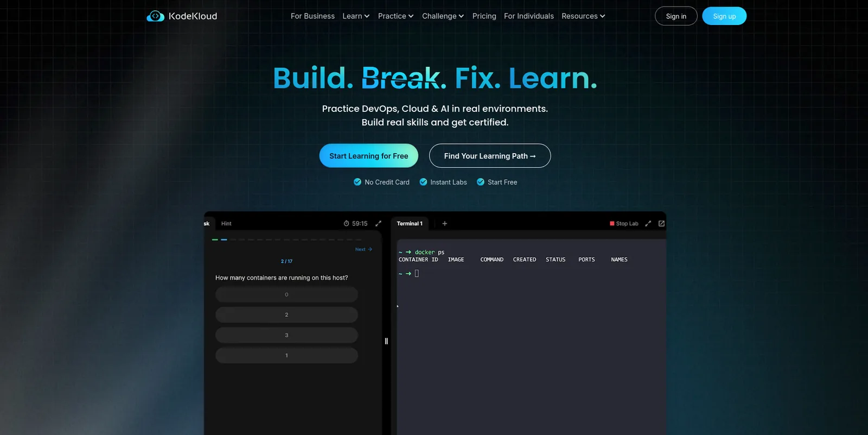Switch to the Terminal 1 tab
The image size is (868, 435).
(x=410, y=223)
